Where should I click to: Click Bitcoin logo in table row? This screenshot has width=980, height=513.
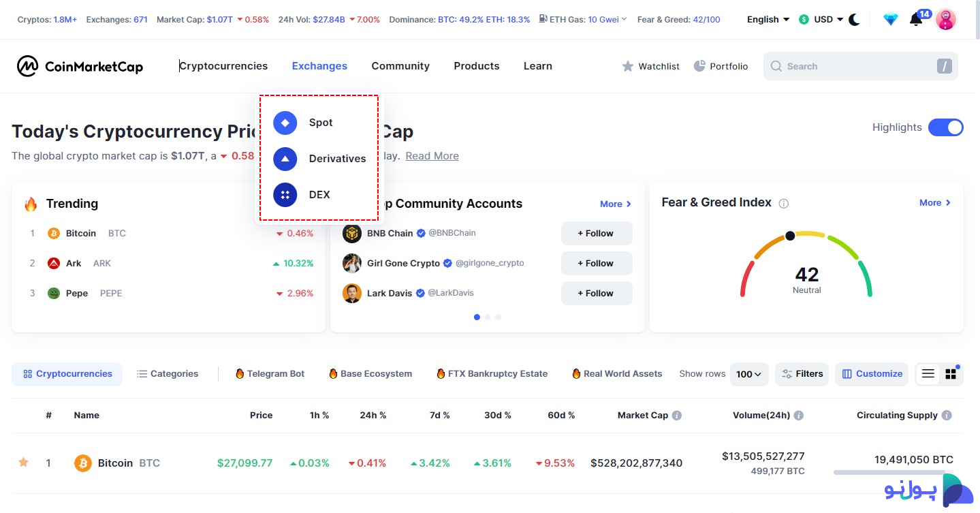coord(83,463)
